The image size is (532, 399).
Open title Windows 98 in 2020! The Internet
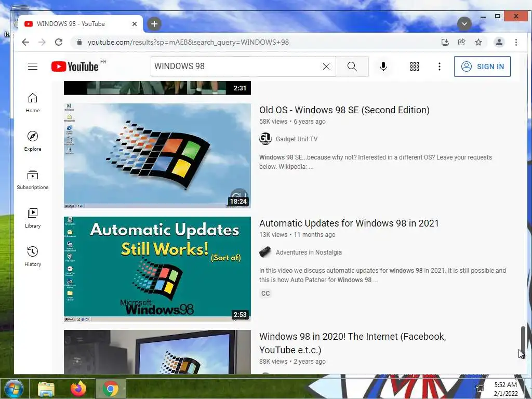[353, 343]
